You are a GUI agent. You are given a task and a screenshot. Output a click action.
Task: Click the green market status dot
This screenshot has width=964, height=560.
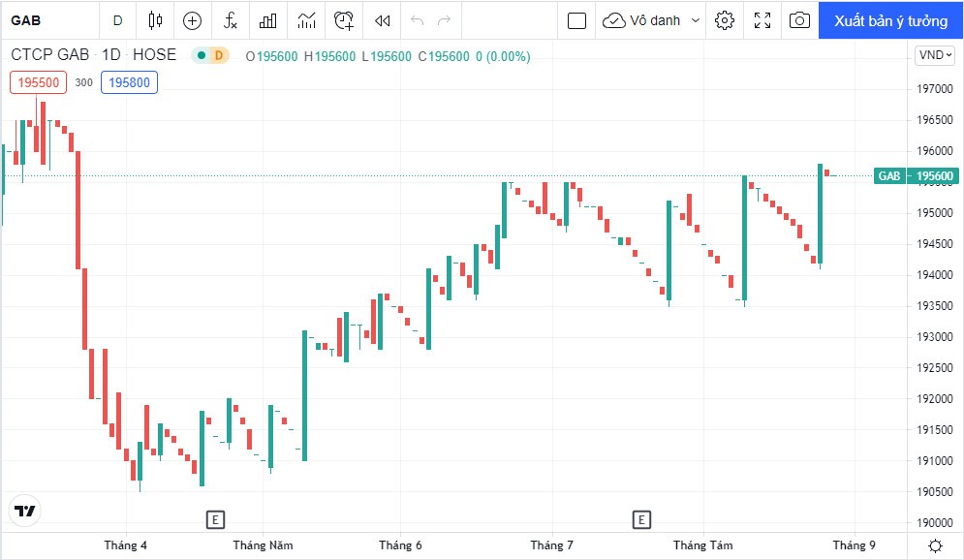click(202, 55)
